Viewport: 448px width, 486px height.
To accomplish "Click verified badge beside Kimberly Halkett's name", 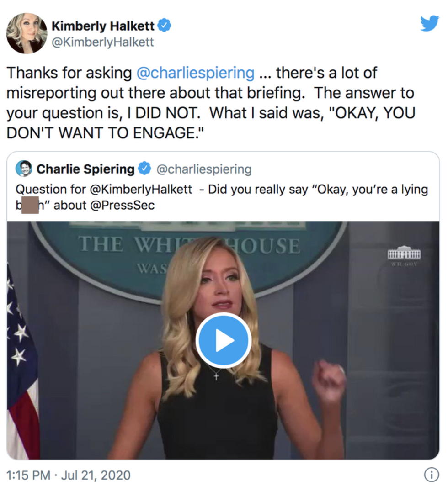I will click(x=165, y=26).
